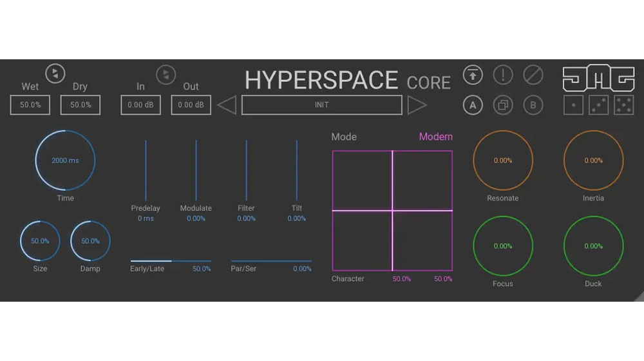Click the Size knob

tap(40, 241)
